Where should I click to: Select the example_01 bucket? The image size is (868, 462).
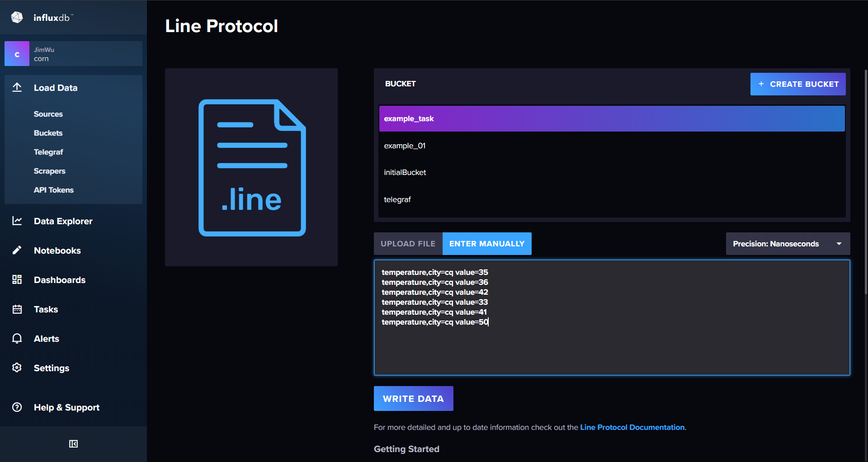tap(612, 146)
